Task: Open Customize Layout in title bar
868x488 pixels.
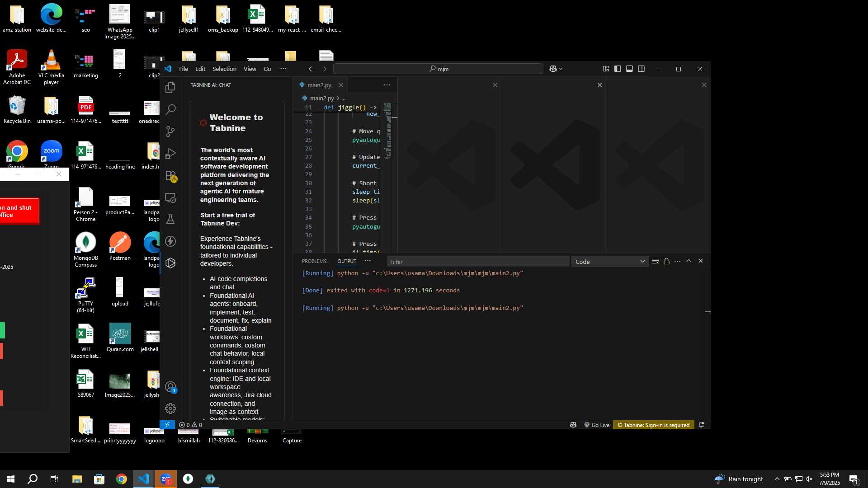Action: pos(606,69)
